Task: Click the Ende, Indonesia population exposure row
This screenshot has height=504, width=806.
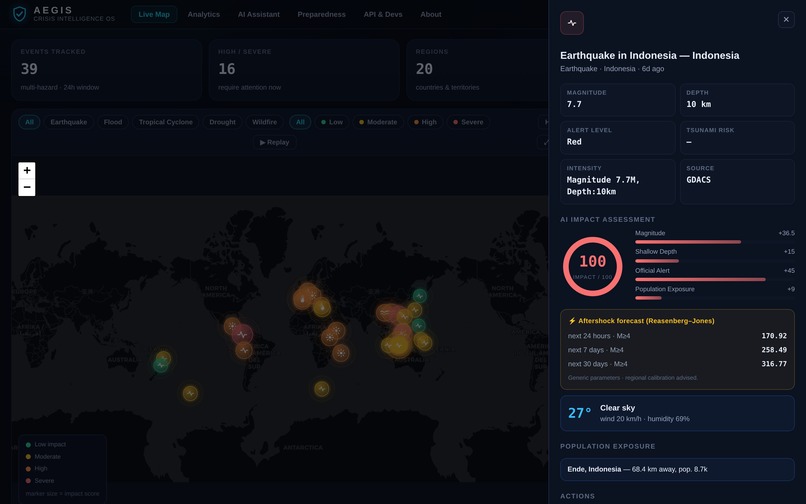Action: pos(677,469)
